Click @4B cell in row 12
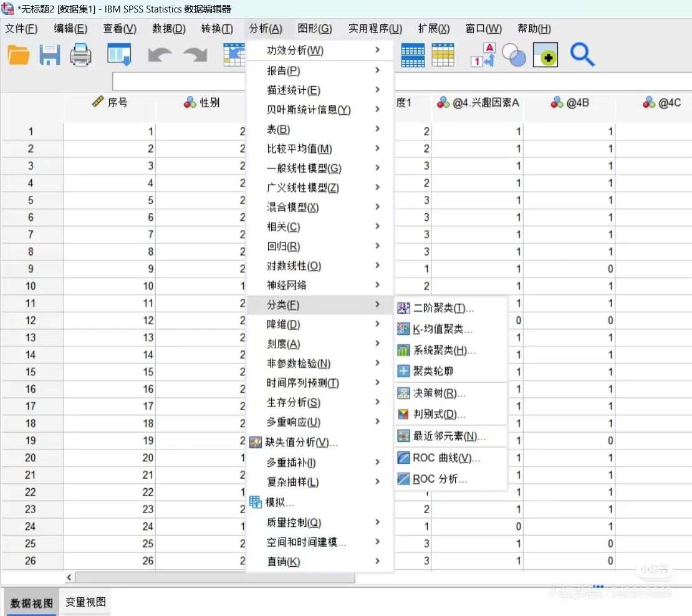 point(569,320)
